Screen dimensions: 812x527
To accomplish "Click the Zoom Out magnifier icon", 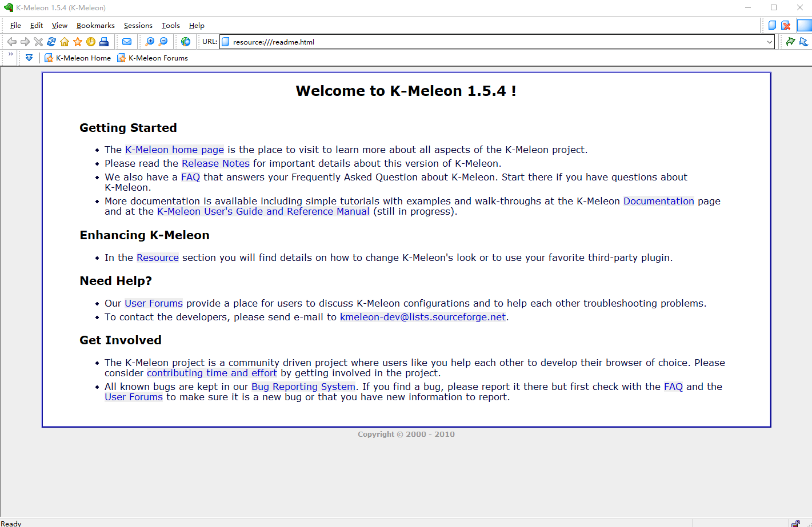I will coord(163,42).
